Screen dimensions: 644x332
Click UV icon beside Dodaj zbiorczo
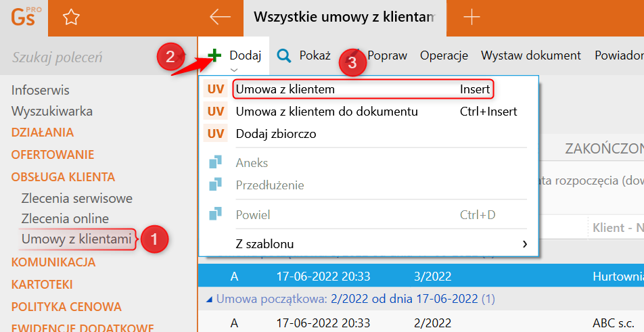pyautogui.click(x=216, y=134)
